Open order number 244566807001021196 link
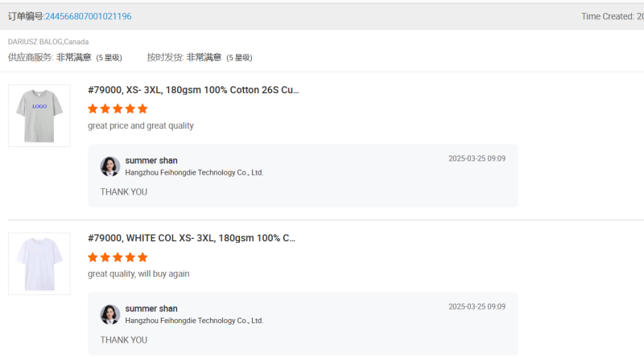This screenshot has height=357, width=644. 89,16
